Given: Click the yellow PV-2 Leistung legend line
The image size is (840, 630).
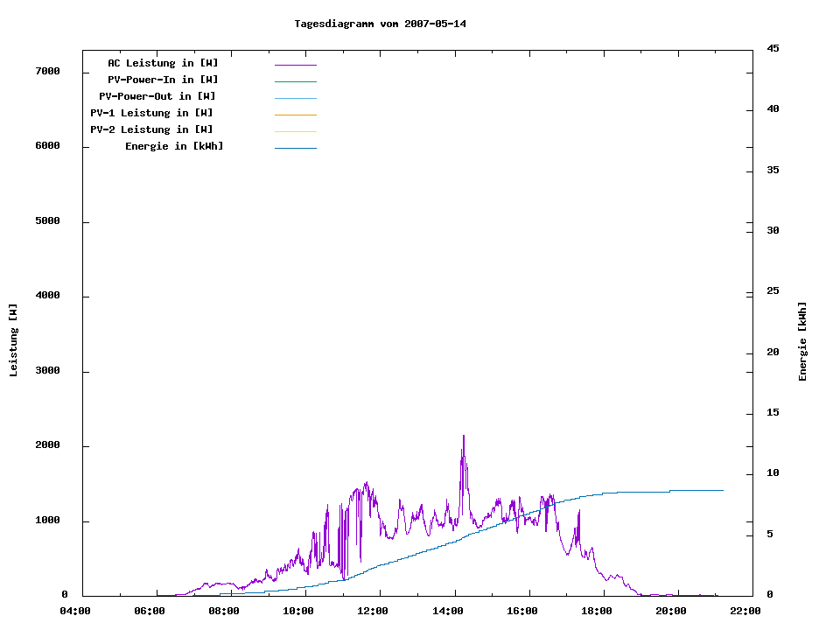Looking at the screenshot, I should [x=295, y=131].
